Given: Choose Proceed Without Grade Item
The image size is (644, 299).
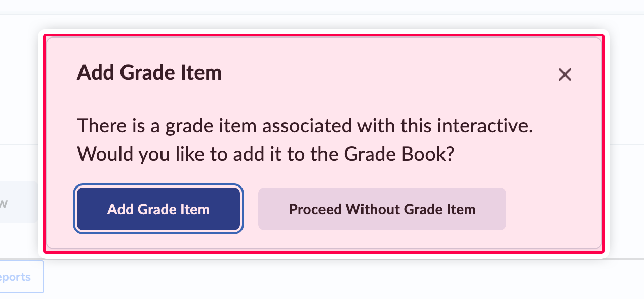Looking at the screenshot, I should 382,209.
